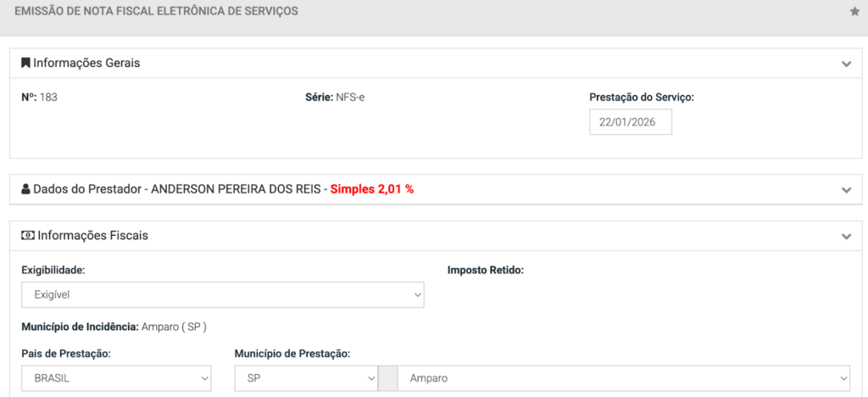The height and width of the screenshot is (397, 868).
Task: Open the city dropdown showing Amparo
Action: pos(623,378)
